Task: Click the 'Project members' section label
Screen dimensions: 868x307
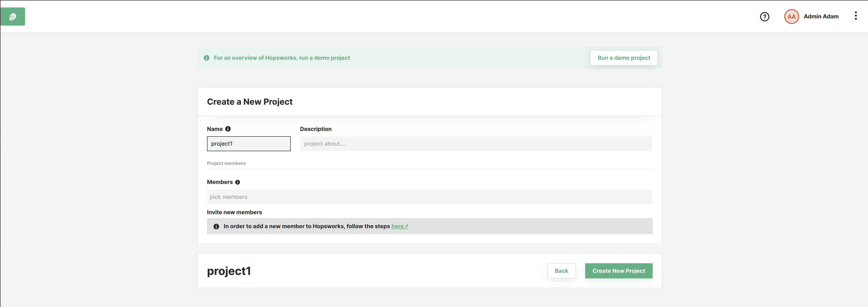Action: coord(226,164)
